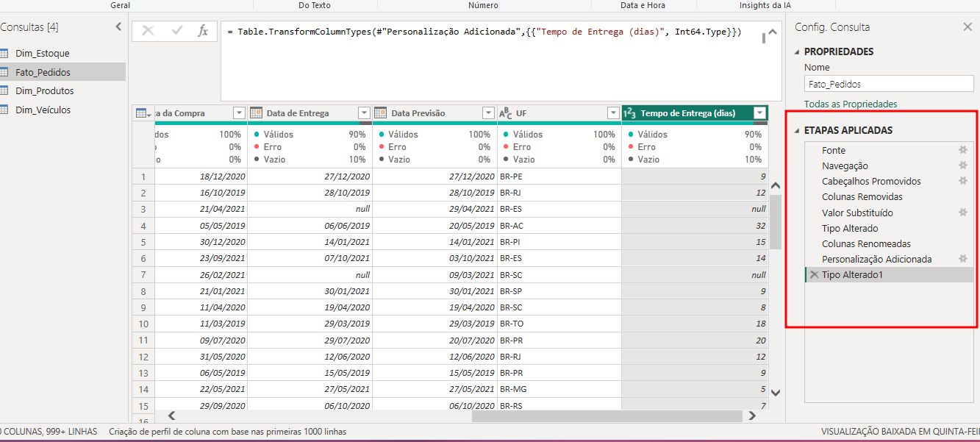This screenshot has height=442, width=980.
Task: Select the UF column header
Action: pos(559,113)
